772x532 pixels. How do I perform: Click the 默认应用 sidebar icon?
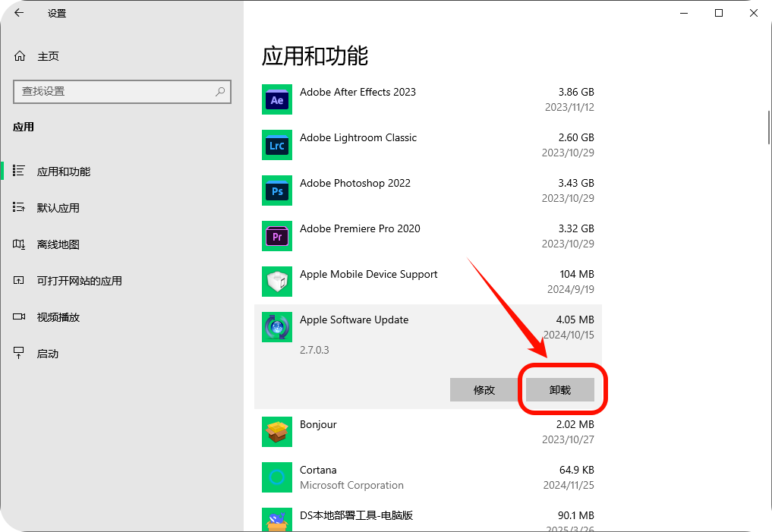pyautogui.click(x=19, y=207)
